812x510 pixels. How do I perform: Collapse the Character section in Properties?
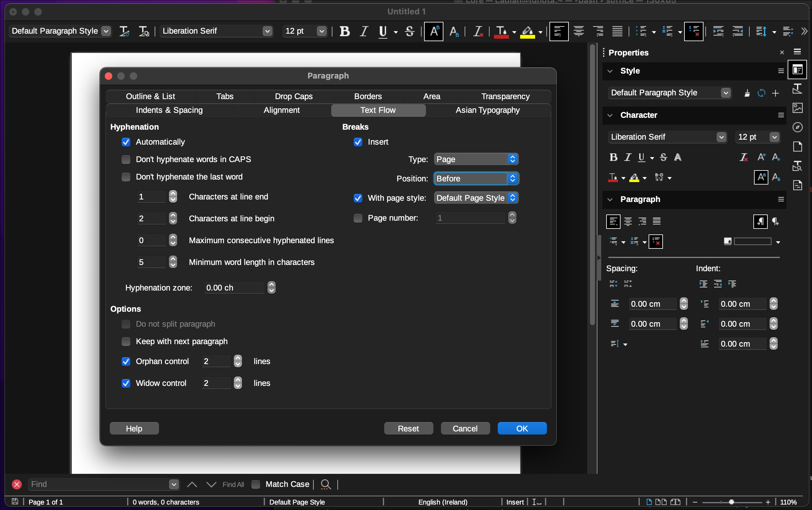tap(610, 115)
